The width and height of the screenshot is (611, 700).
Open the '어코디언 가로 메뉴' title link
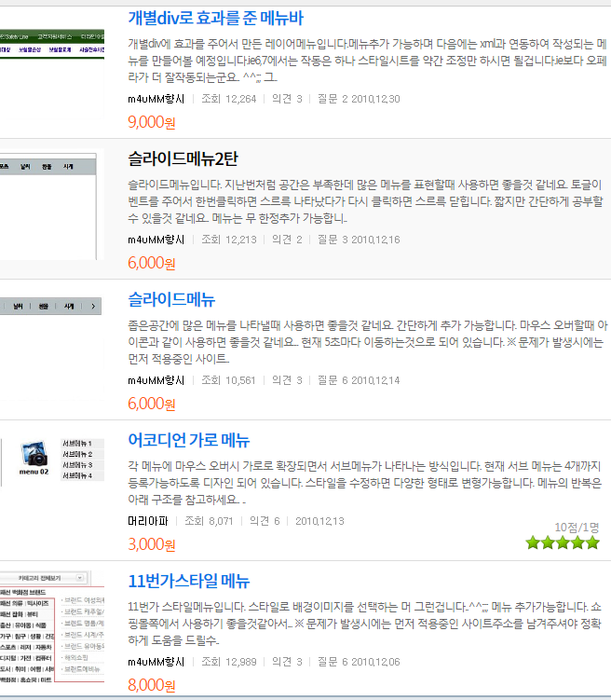[189, 440]
